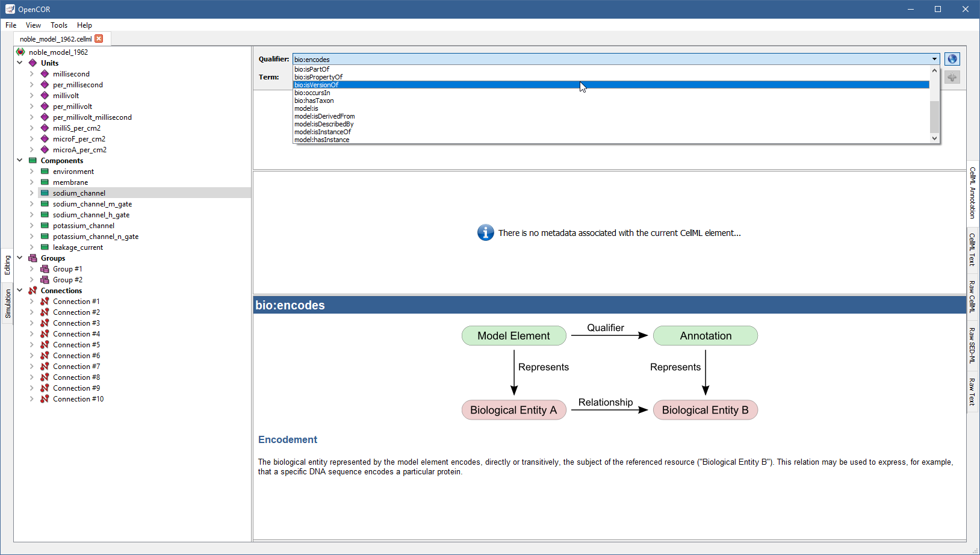Click the Connection #3 icon
Screen dimensions: 980x555
coord(45,323)
